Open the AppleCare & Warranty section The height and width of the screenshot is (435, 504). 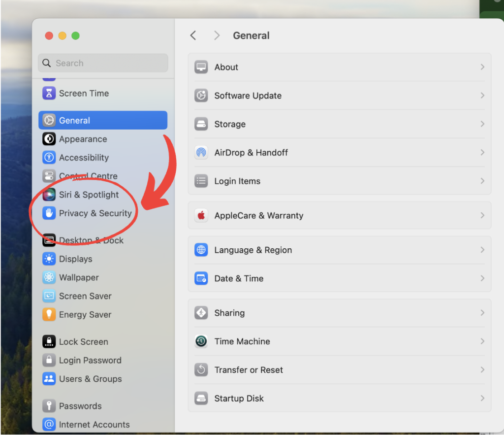click(340, 215)
